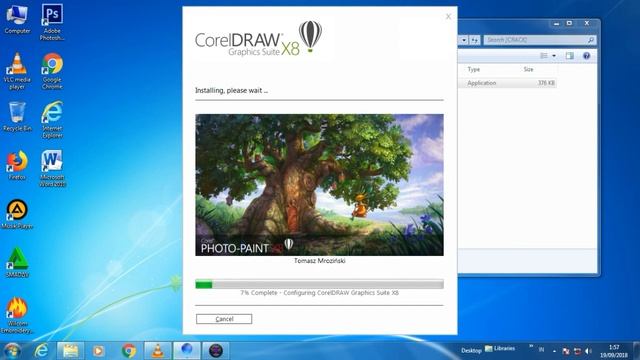Image resolution: width=640 pixels, height=360 pixels.
Task: Minimize the Explorer window
Action: tap(556, 23)
